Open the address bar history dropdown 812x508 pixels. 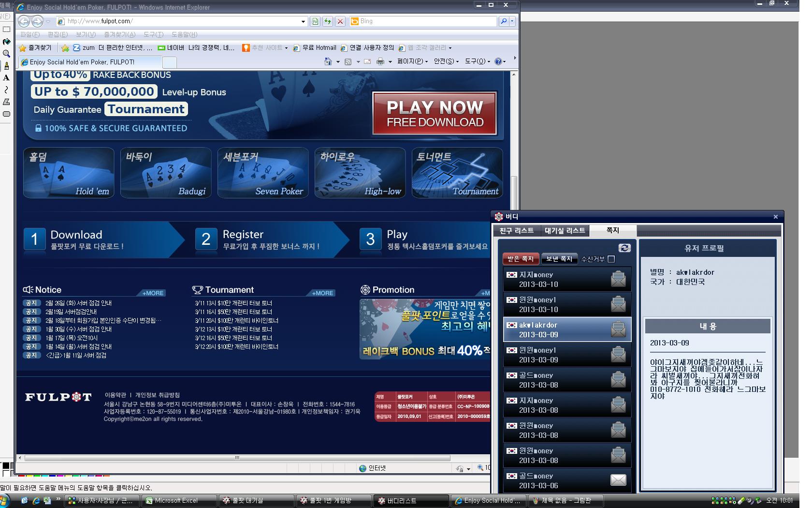pos(303,21)
